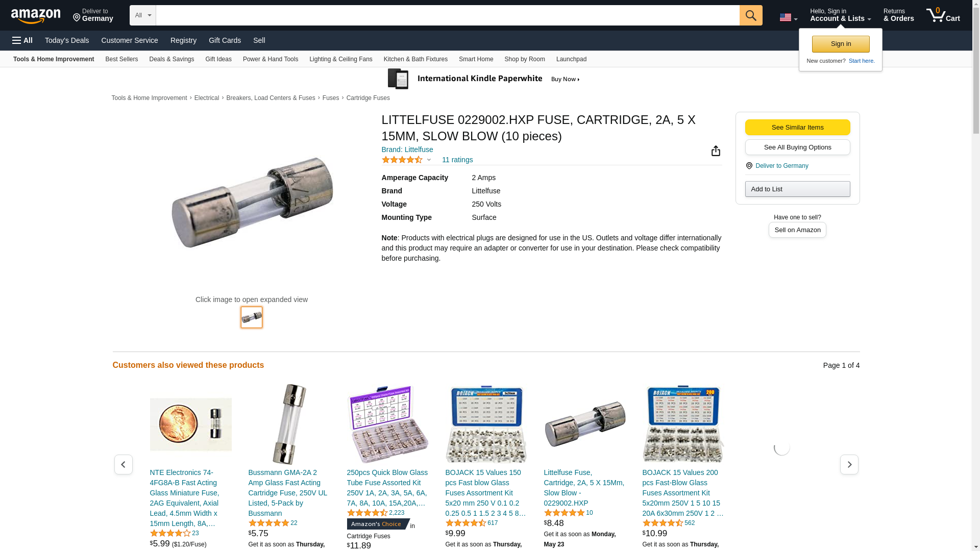This screenshot has width=980, height=551.
Task: Focus the Amazon search text field
Action: 448,15
